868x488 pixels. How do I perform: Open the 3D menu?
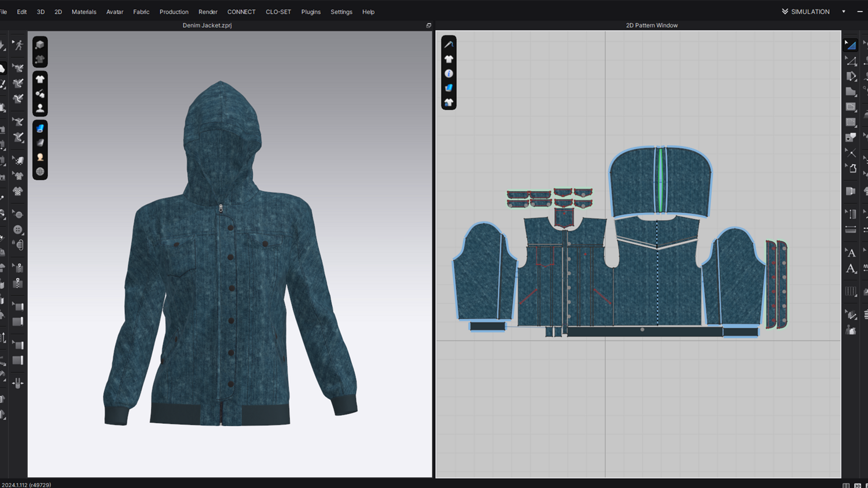[x=41, y=12]
